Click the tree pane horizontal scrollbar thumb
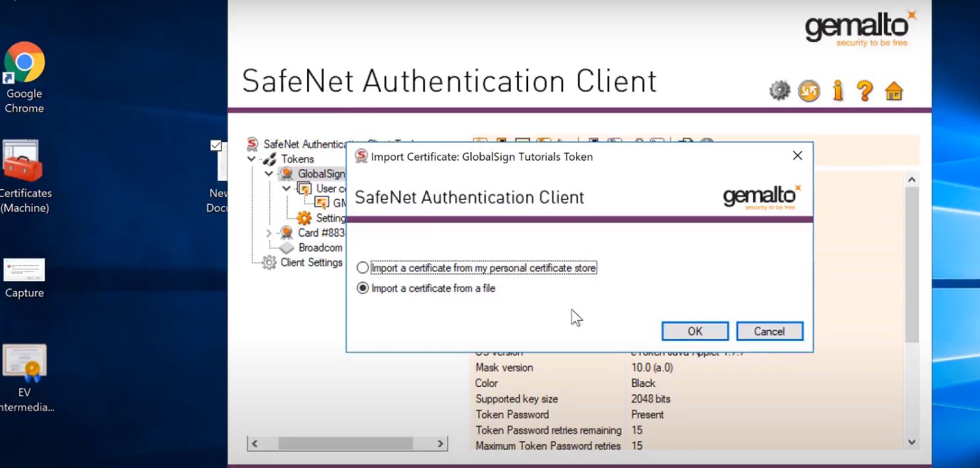This screenshot has width=980, height=468. (345, 444)
